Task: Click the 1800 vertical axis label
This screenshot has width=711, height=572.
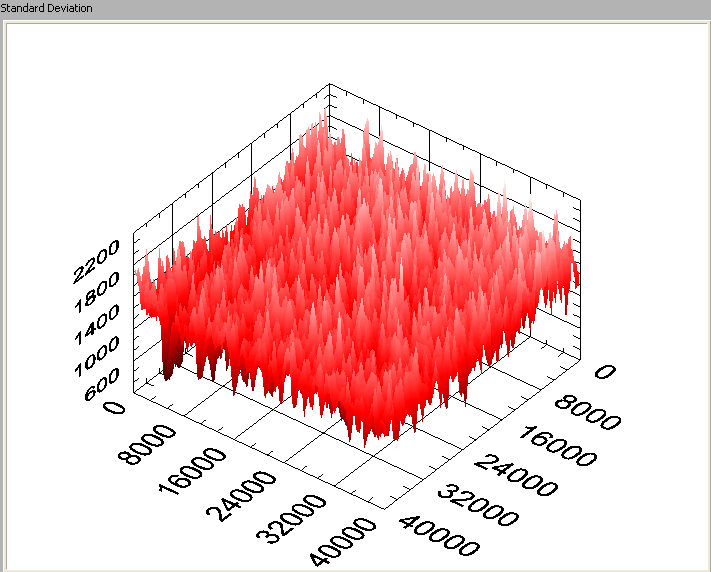Action: [x=97, y=292]
